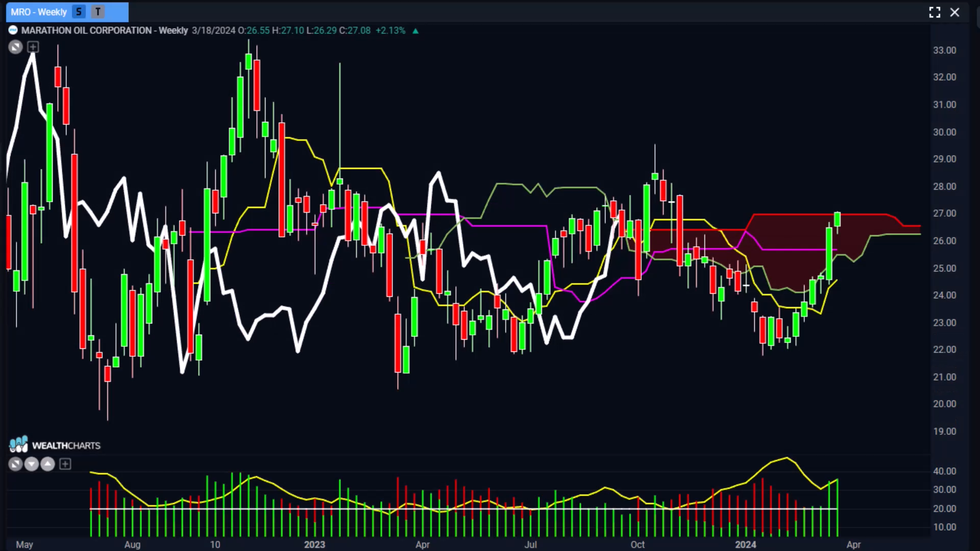This screenshot has width=980, height=551.
Task: Click the 19.00 price axis label
Action: [x=944, y=431]
